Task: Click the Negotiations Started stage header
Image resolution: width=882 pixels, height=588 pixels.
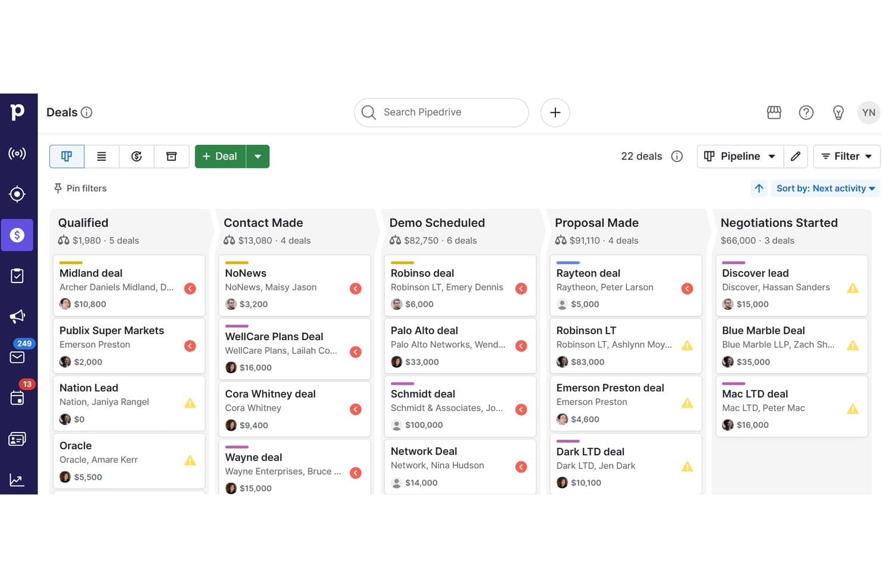Action: coord(779,223)
